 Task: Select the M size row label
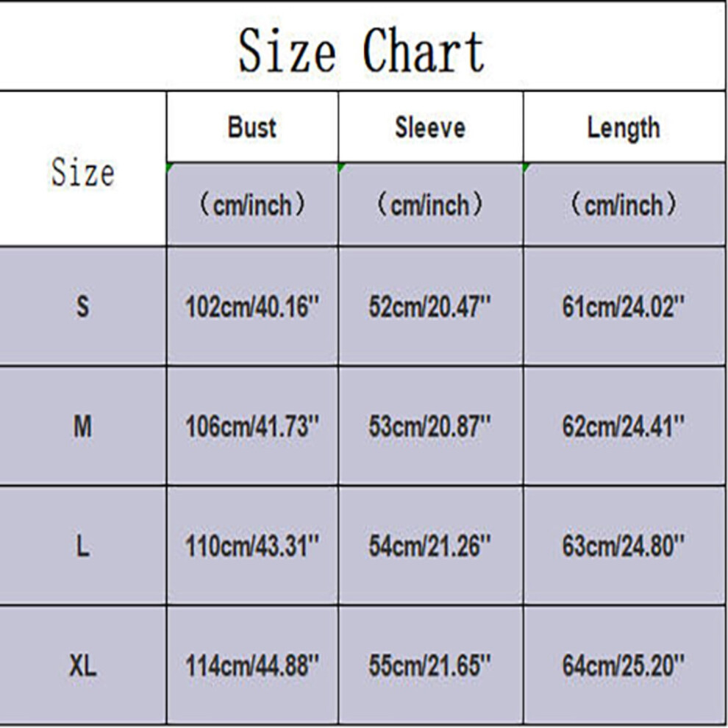[x=82, y=427]
